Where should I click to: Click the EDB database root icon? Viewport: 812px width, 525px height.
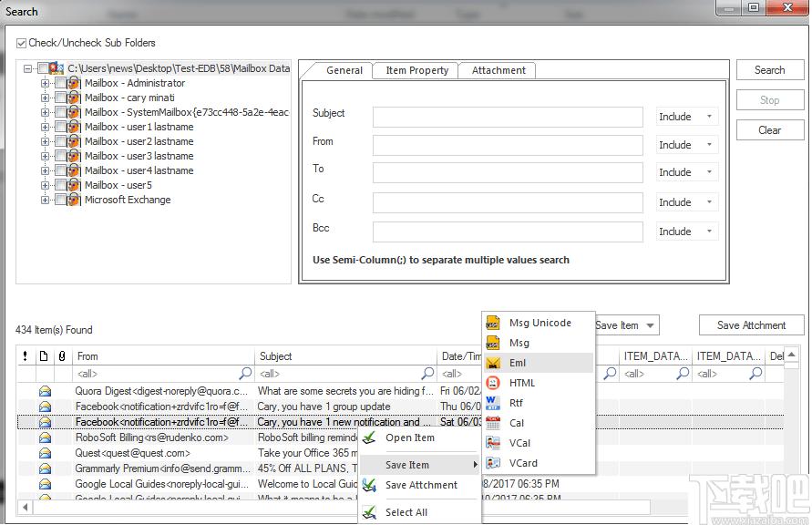(x=57, y=68)
